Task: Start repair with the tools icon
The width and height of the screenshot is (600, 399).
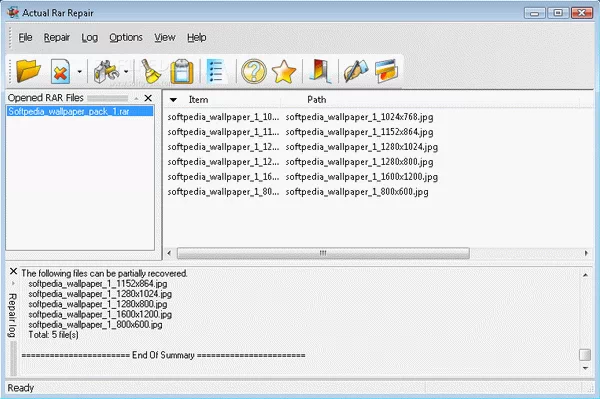Action: pos(106,71)
